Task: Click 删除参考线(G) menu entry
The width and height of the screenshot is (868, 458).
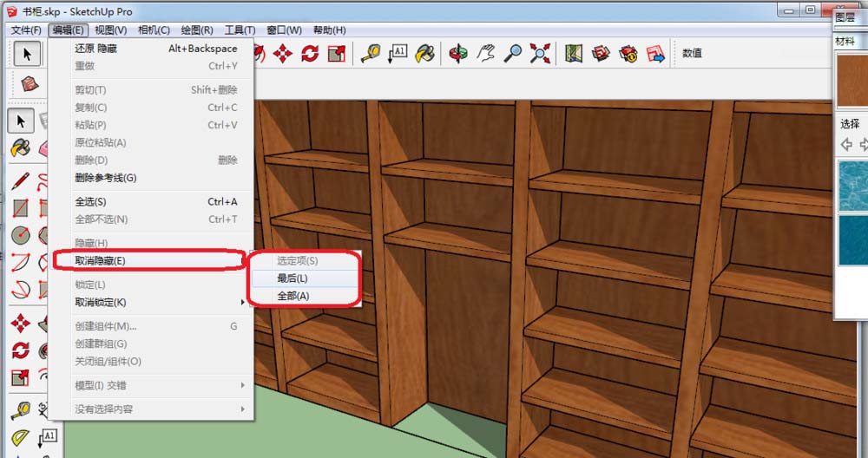Action: [x=105, y=178]
